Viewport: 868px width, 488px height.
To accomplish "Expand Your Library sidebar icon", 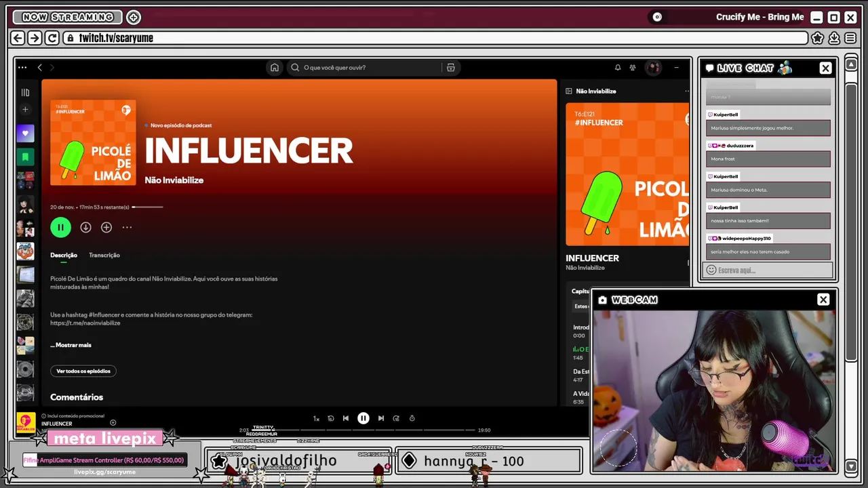I will [25, 93].
